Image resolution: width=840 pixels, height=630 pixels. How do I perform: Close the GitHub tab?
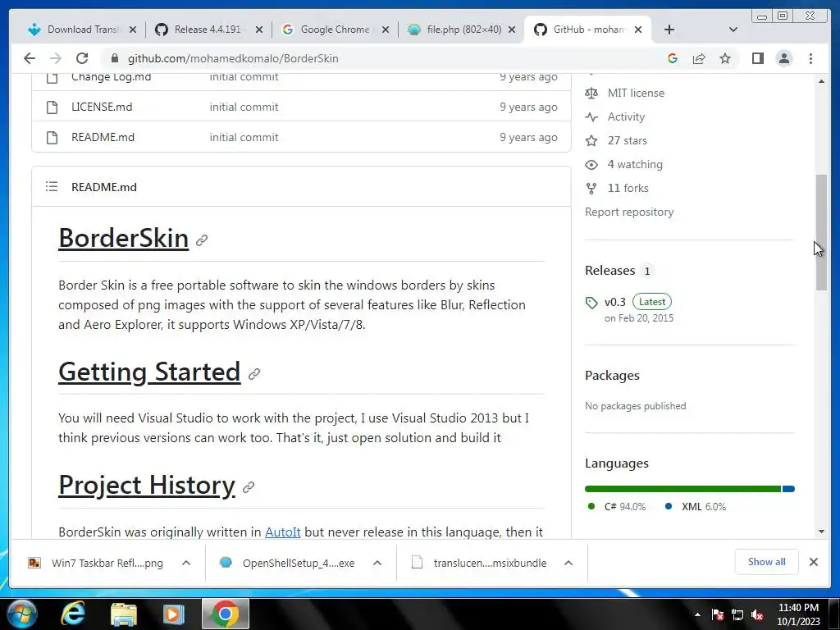point(638,30)
